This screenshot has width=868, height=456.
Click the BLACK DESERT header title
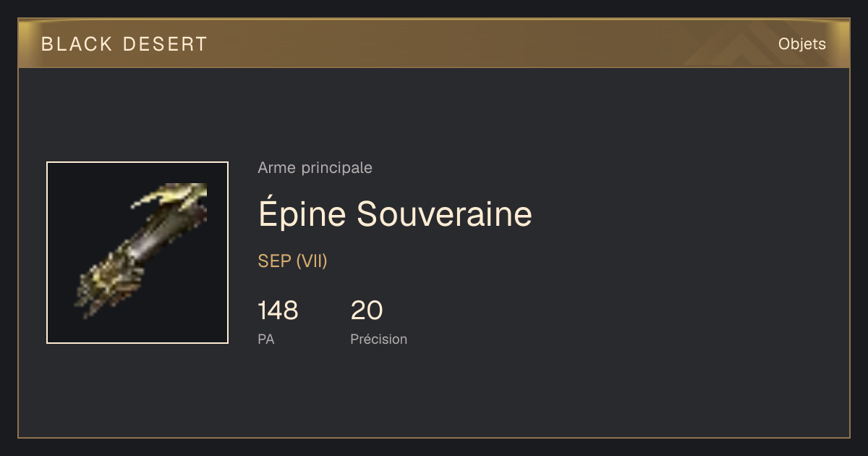click(124, 44)
